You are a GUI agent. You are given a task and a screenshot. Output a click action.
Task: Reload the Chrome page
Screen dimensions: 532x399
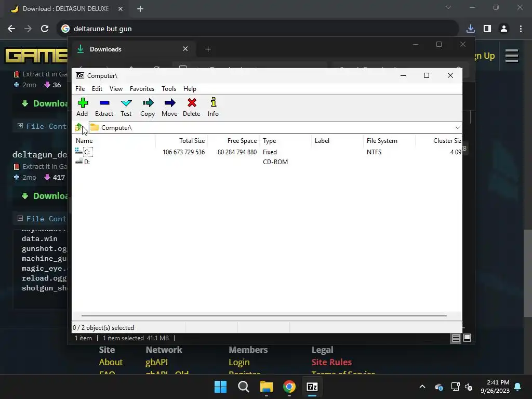[45, 29]
